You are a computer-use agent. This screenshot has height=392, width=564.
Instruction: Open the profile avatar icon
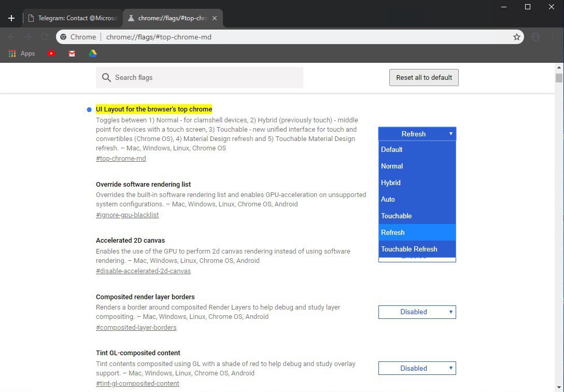point(535,37)
